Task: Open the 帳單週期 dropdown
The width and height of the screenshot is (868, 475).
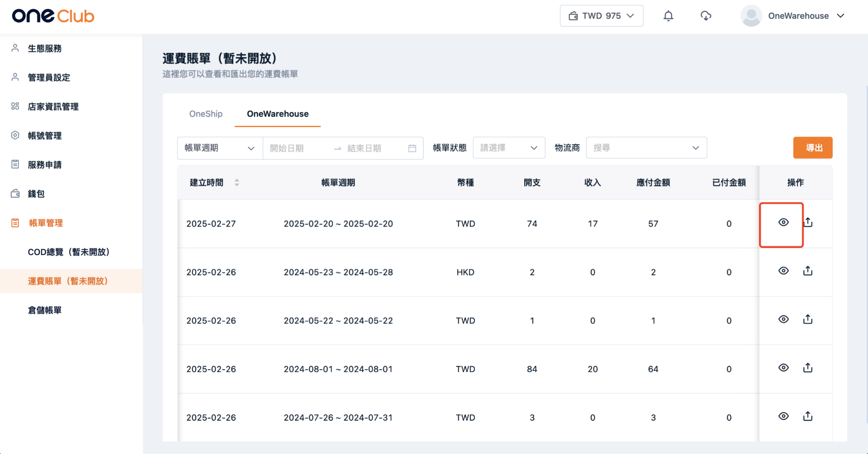Action: tap(220, 148)
